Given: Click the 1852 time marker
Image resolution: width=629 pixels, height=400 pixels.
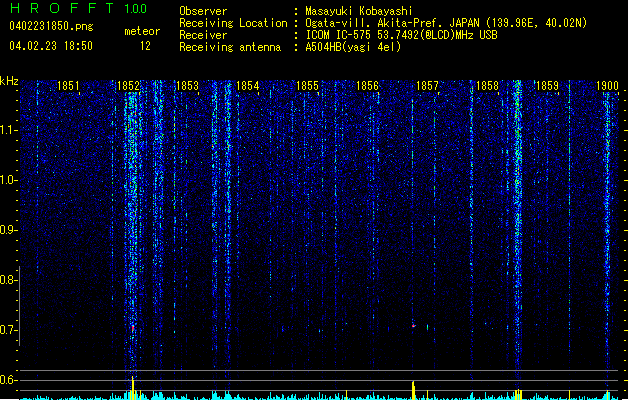Looking at the screenshot, I should click(x=128, y=86).
